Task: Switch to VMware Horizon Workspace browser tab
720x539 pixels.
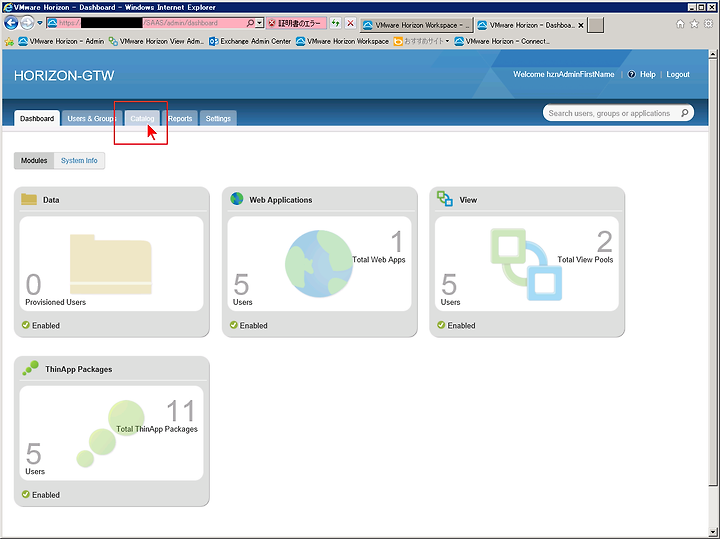Action: click(x=416, y=25)
